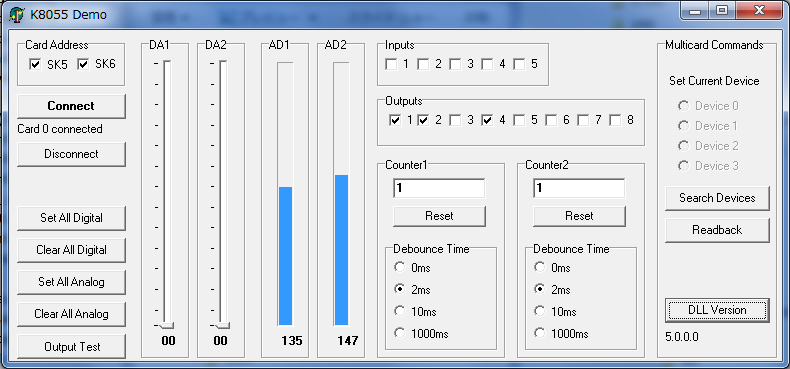Reset Counter2
Viewport: 790px width, 369px height.
(x=579, y=216)
